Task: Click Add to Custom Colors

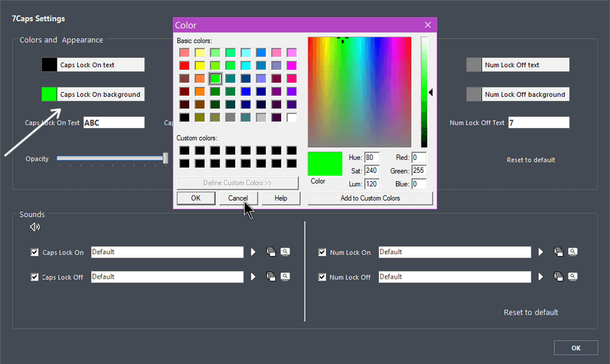Action: click(370, 199)
